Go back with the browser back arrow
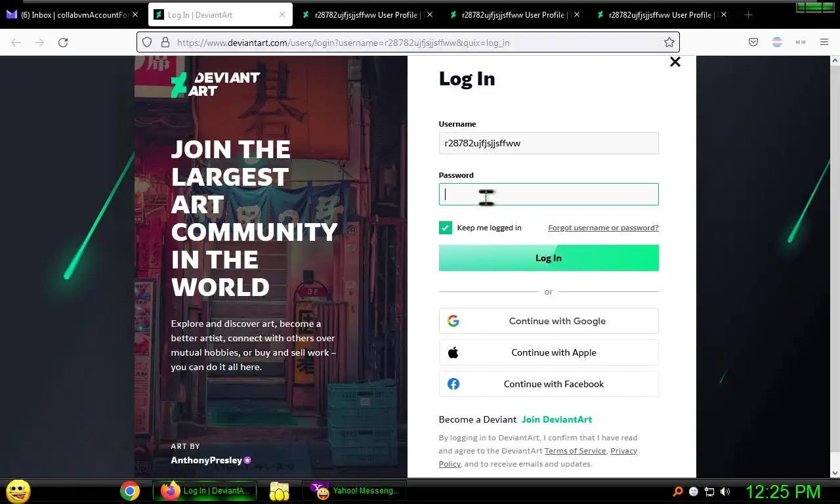The height and width of the screenshot is (504, 840). (x=16, y=42)
